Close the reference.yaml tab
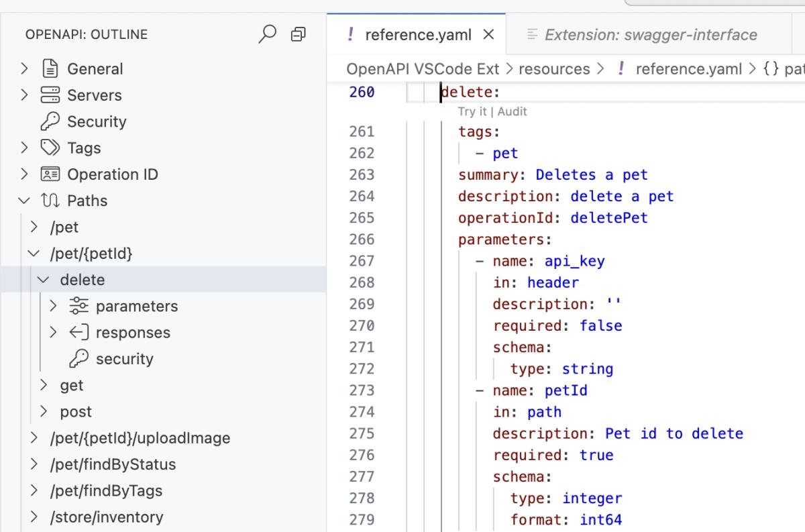The image size is (805, 532). click(488, 35)
